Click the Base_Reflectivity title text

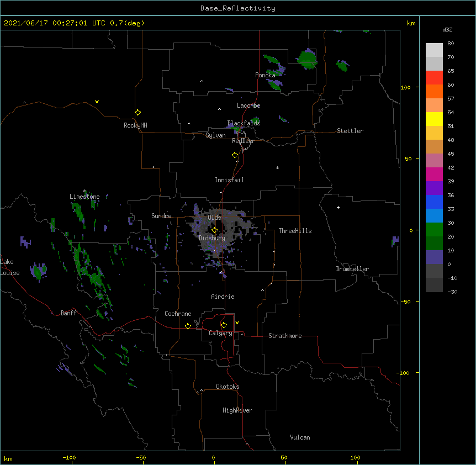[238, 8]
